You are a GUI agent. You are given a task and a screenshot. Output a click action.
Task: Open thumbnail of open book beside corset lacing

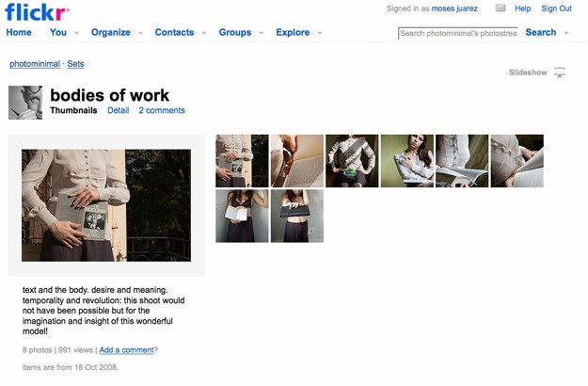(462, 161)
